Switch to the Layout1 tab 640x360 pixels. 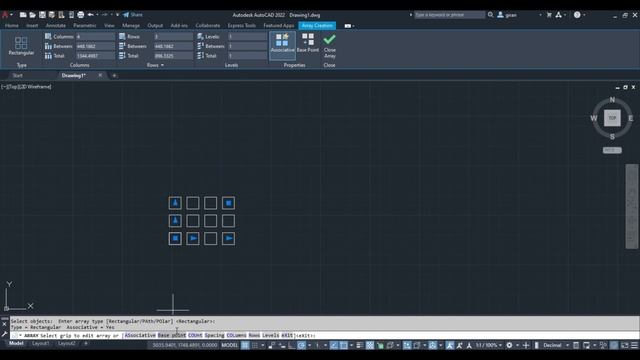pos(40,344)
